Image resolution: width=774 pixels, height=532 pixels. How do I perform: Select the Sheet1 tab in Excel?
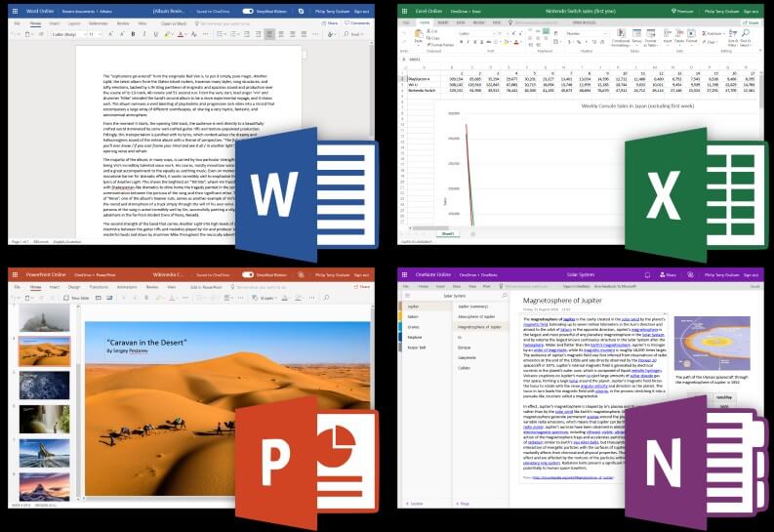pos(447,234)
